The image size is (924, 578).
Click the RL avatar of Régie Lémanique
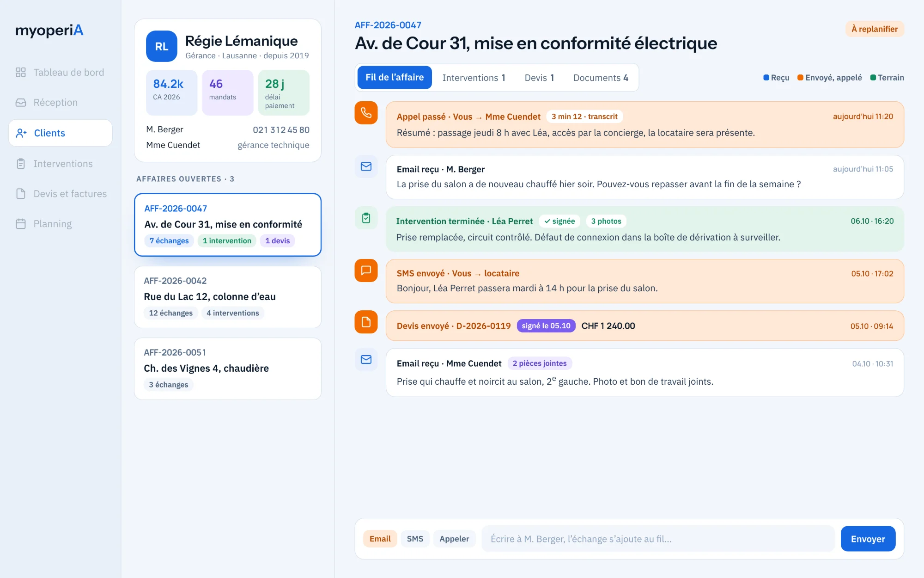click(162, 46)
